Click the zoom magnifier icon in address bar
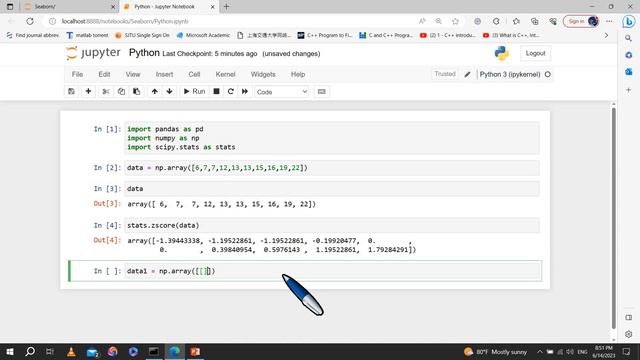Image resolution: width=640 pixels, height=360 pixels. (438, 21)
